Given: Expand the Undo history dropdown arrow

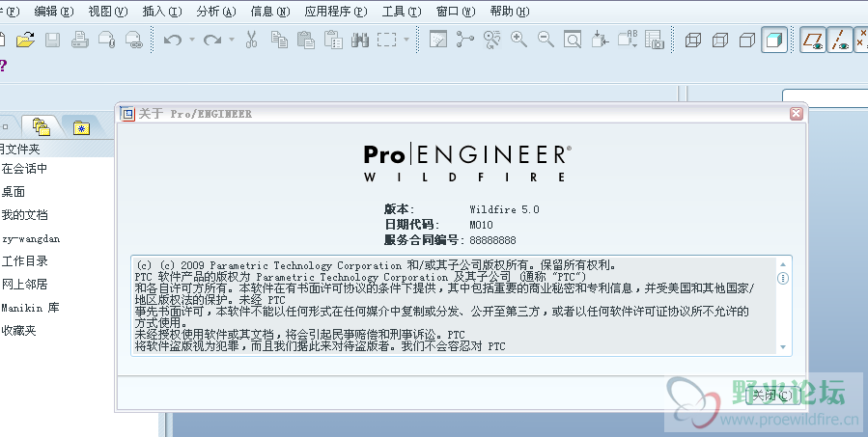Looking at the screenshot, I should (192, 40).
